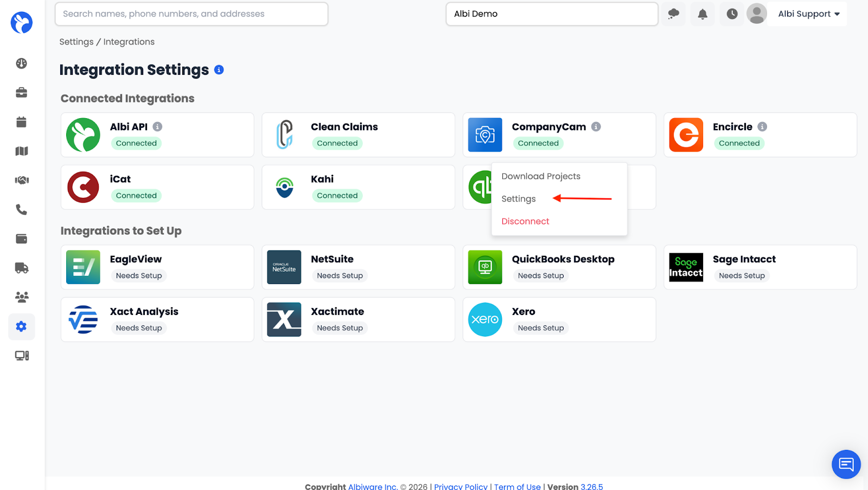Select Download Projects from the menu
Image resolution: width=868 pixels, height=490 pixels.
point(541,176)
